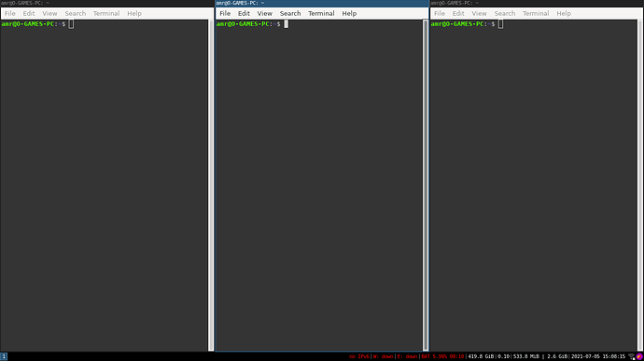Focus left terminal via its title bar
The image size is (644, 361).
tap(107, 3)
